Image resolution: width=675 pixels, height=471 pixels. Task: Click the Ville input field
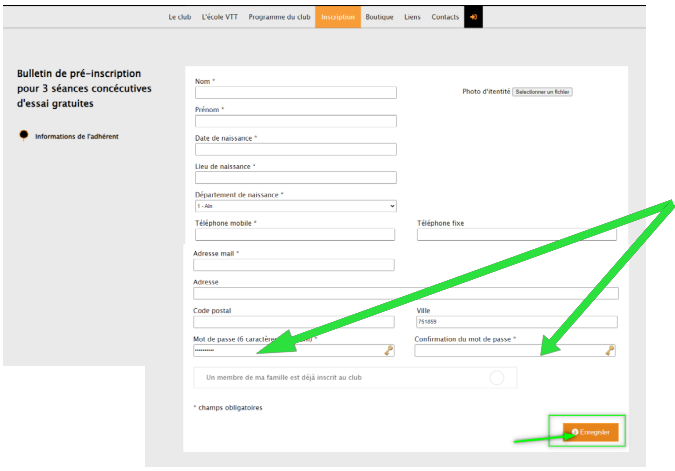click(516, 322)
